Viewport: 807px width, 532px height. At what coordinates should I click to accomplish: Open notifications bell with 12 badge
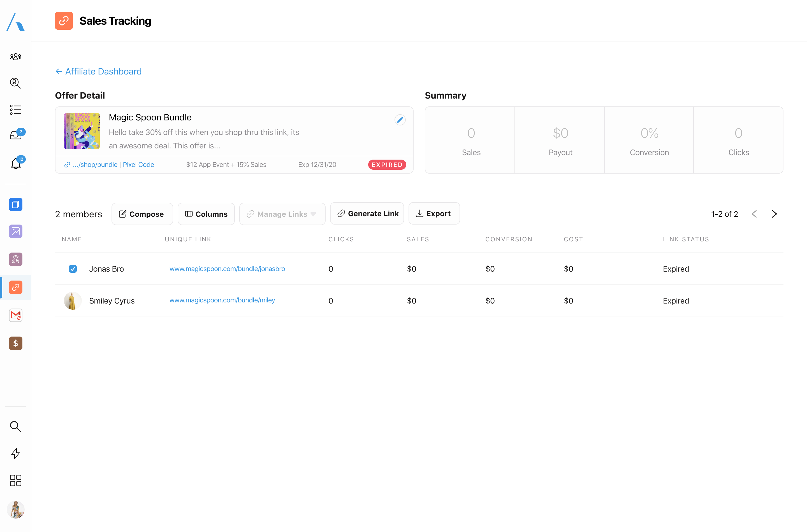tap(16, 164)
